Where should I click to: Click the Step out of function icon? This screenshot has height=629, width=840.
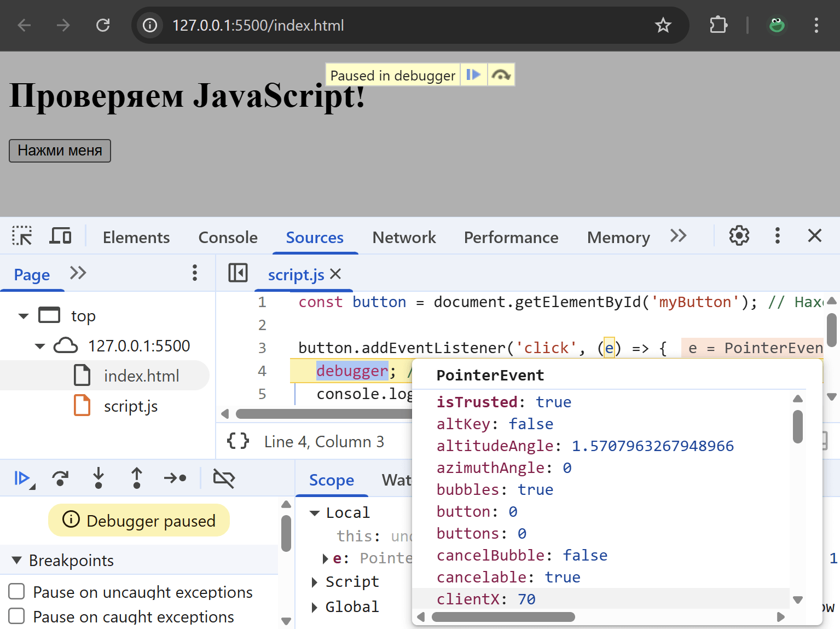pyautogui.click(x=137, y=478)
